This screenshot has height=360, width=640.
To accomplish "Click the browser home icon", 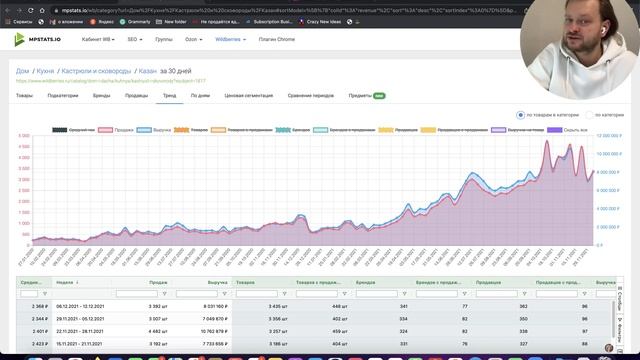I will click(42, 10).
